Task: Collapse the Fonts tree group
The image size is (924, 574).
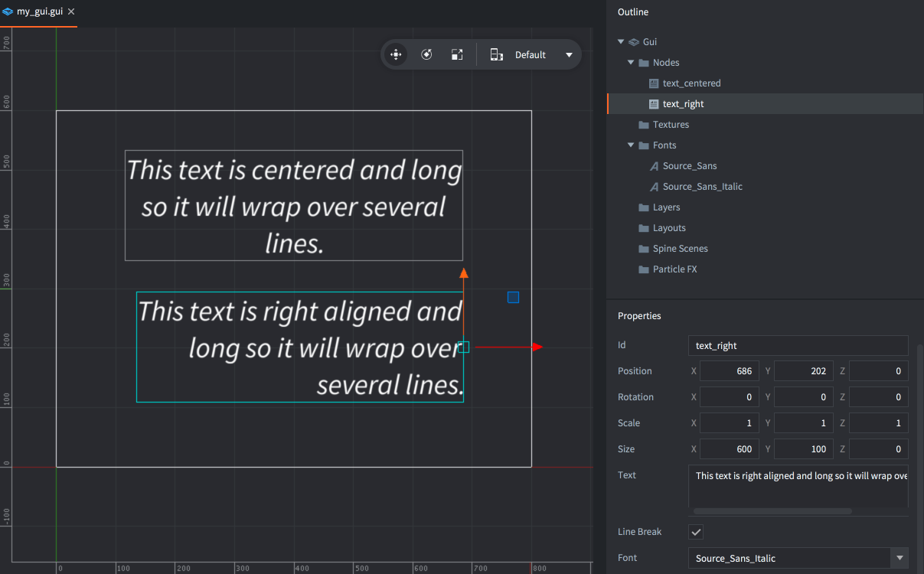Action: [x=632, y=145]
